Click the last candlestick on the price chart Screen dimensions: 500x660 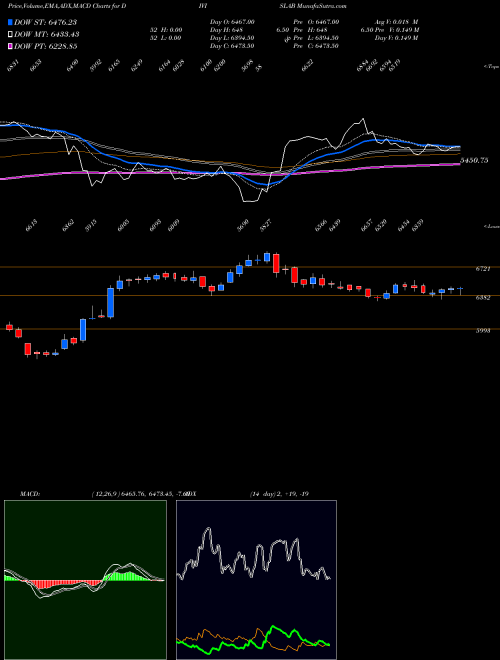460,290
